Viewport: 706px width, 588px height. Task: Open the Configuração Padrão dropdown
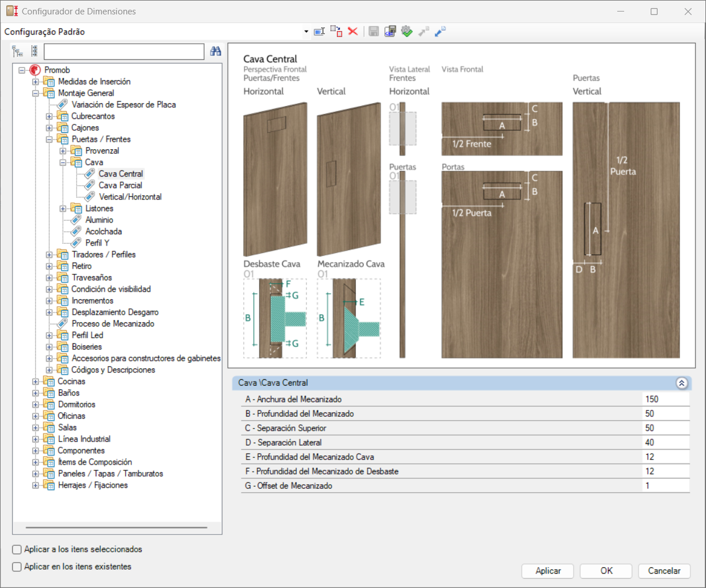click(306, 32)
